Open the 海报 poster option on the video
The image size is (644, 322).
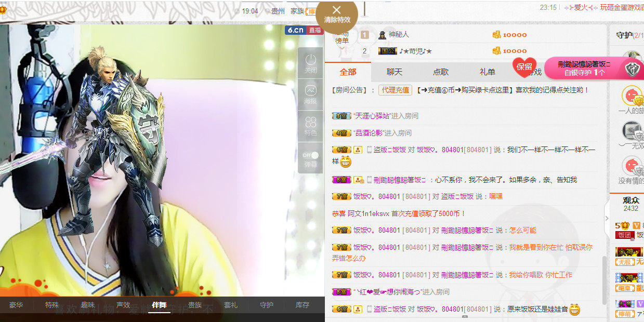tap(311, 95)
